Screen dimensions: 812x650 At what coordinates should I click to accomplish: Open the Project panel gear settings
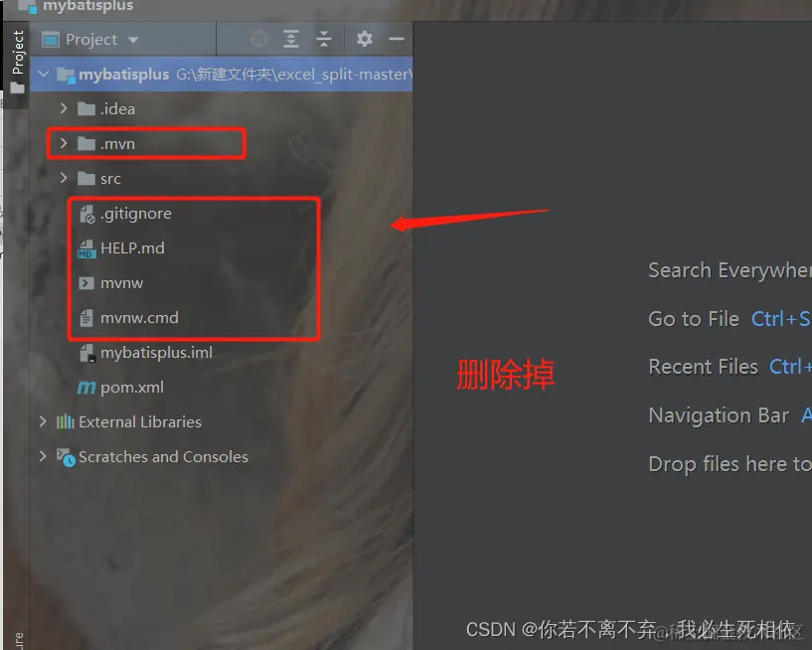365,39
